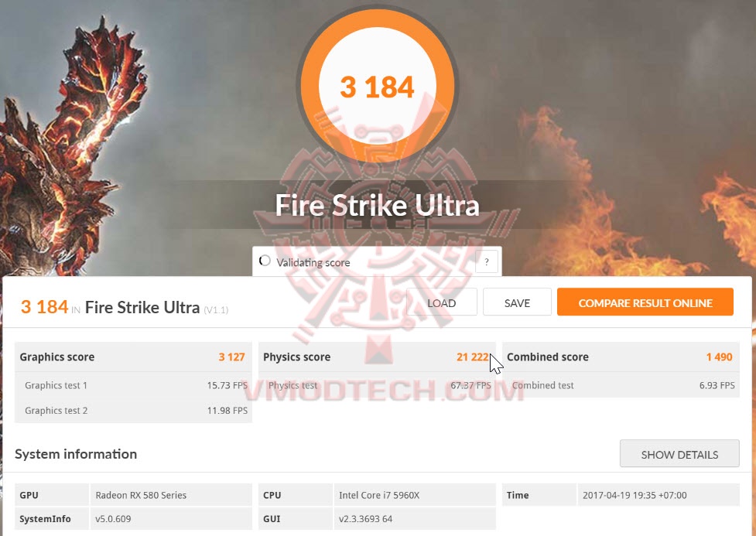Click the CPU Intel Core i7 5960X field
756x536 pixels.
[x=415, y=495]
